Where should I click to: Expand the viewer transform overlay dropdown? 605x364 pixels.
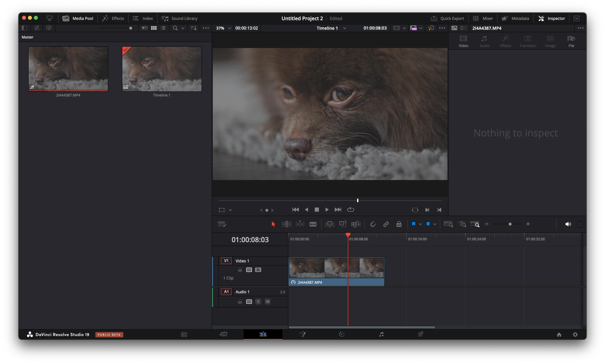pyautogui.click(x=230, y=210)
